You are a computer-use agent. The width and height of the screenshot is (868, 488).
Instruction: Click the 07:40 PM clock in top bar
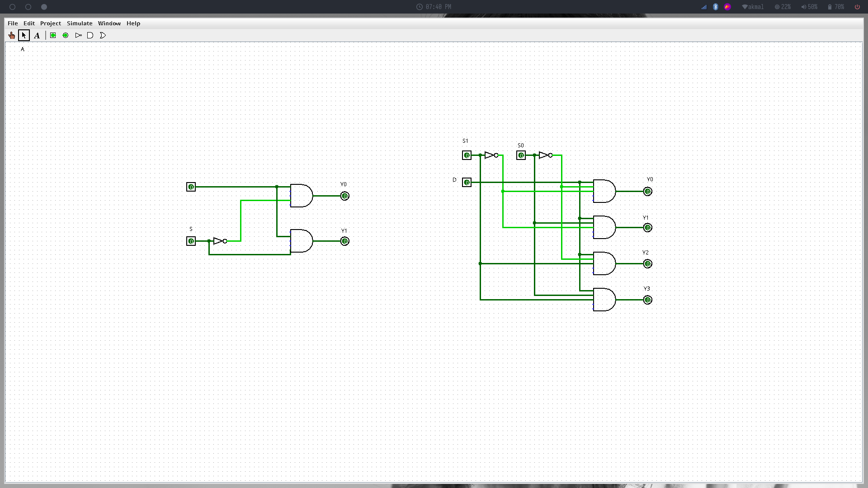coord(434,7)
